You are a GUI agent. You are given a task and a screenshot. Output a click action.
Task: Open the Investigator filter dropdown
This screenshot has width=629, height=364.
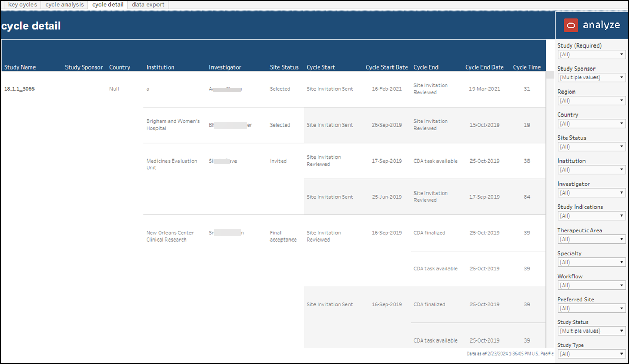click(x=591, y=193)
